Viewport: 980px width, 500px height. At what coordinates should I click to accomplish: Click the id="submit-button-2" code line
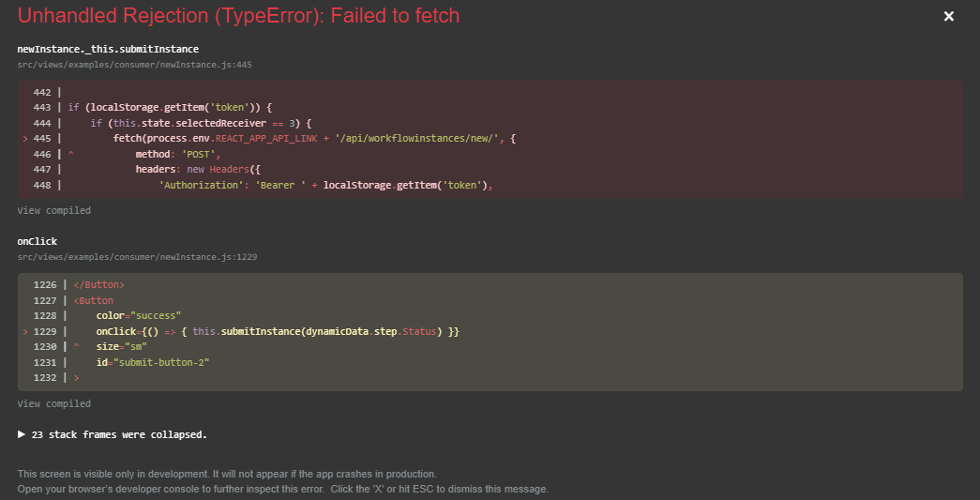[x=153, y=362]
